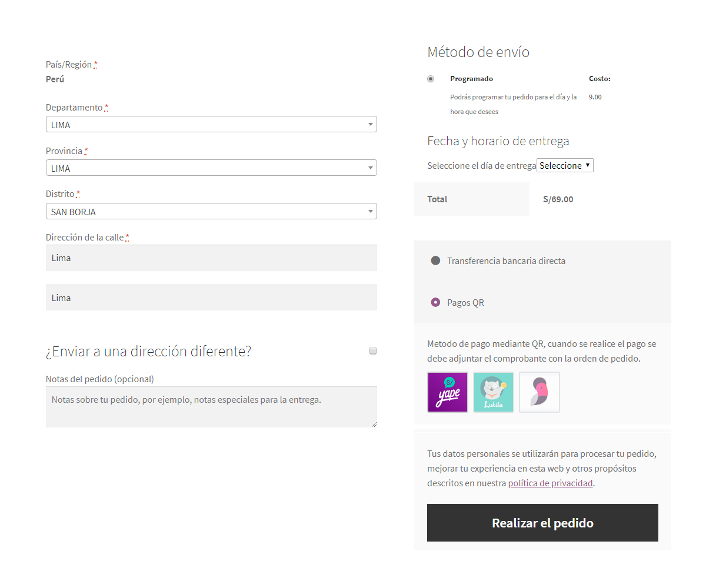706x588 pixels.
Task: Click the 9.00 shipping cost value
Action: click(x=595, y=97)
